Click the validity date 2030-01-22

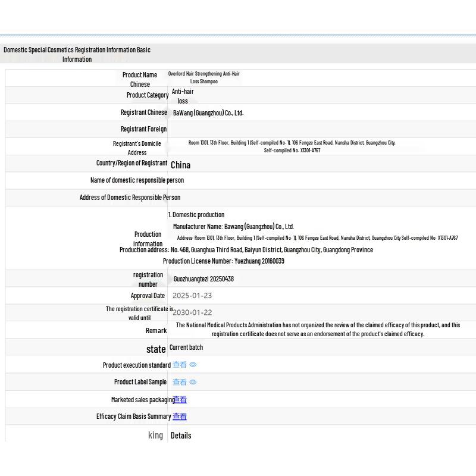(192, 312)
